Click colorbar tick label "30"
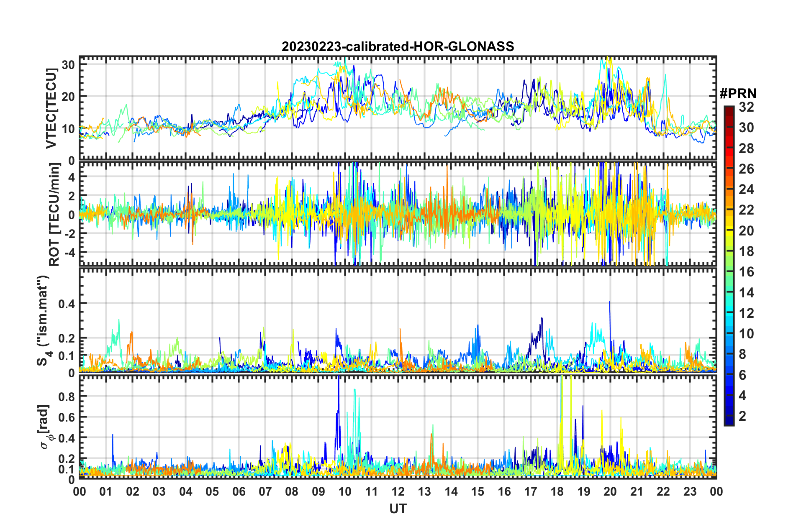Image resolution: width=796 pixels, height=532 pixels. tap(746, 128)
